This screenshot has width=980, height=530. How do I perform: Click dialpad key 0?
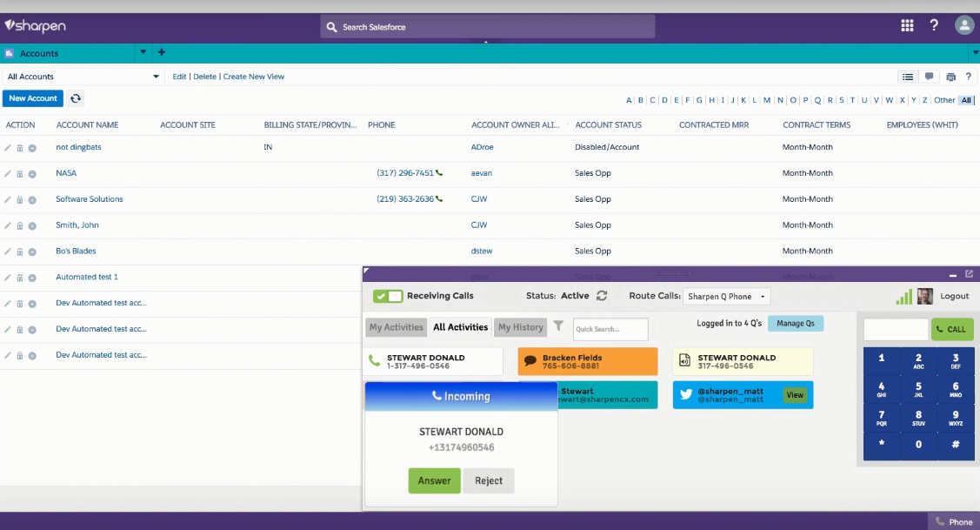tap(918, 444)
